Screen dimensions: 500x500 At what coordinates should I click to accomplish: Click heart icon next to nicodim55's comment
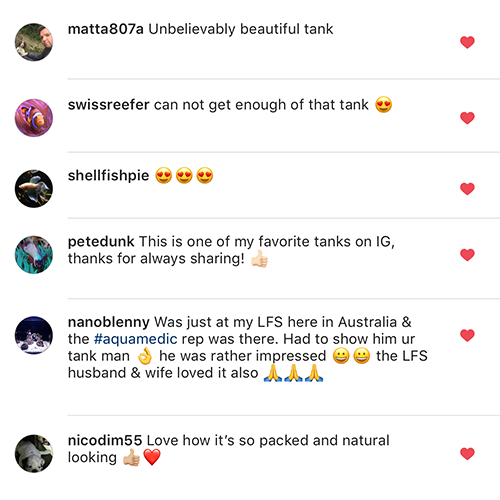[467, 454]
